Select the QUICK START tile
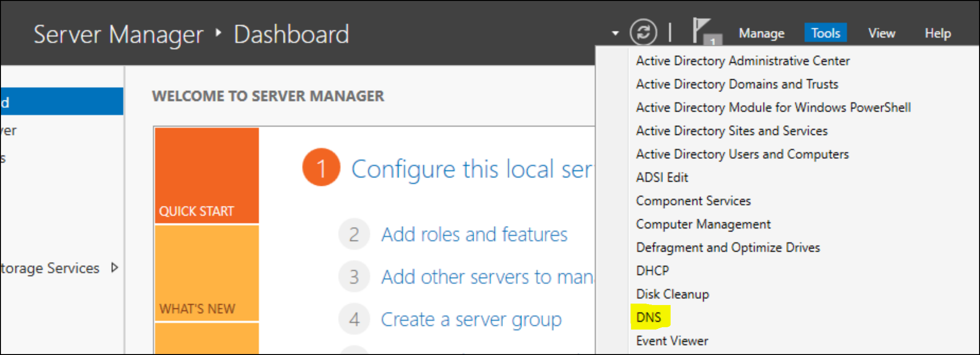Image resolution: width=980 pixels, height=355 pixels. (207, 175)
